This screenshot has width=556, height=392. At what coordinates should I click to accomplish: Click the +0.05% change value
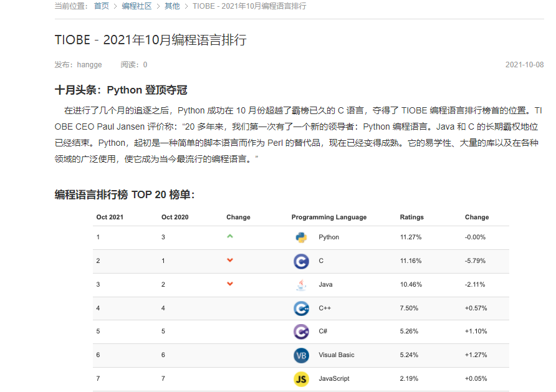[x=476, y=378]
